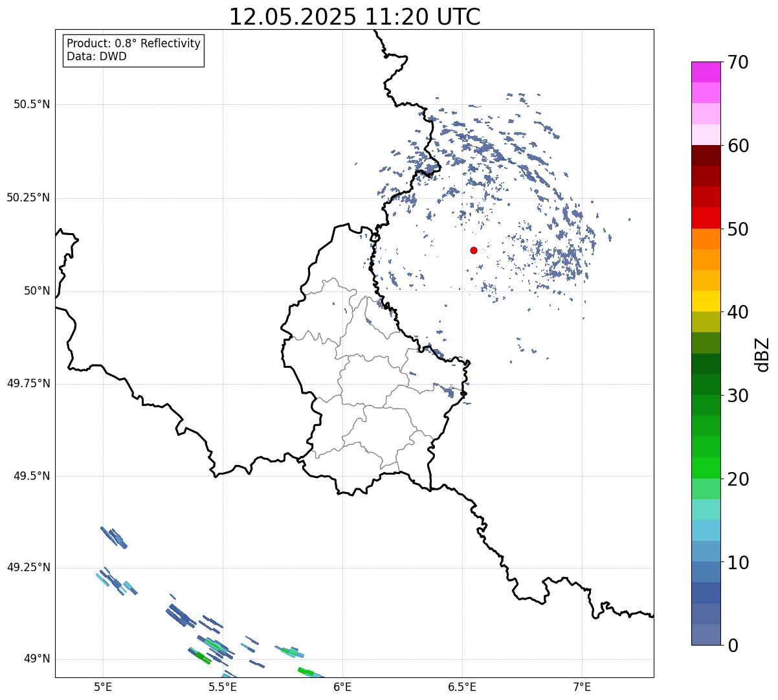Click the title "12.05.2025 11:20 UTC"
The height and width of the screenshot is (700, 778).
355,17
